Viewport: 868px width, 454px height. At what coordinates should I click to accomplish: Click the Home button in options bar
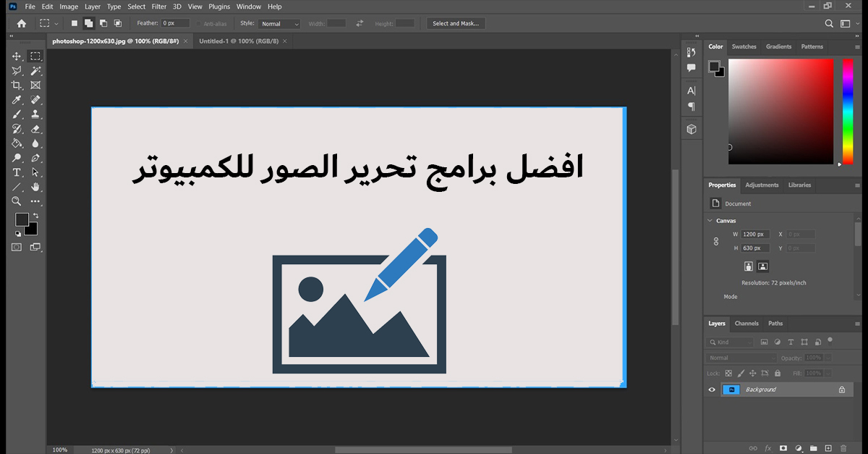coord(21,23)
